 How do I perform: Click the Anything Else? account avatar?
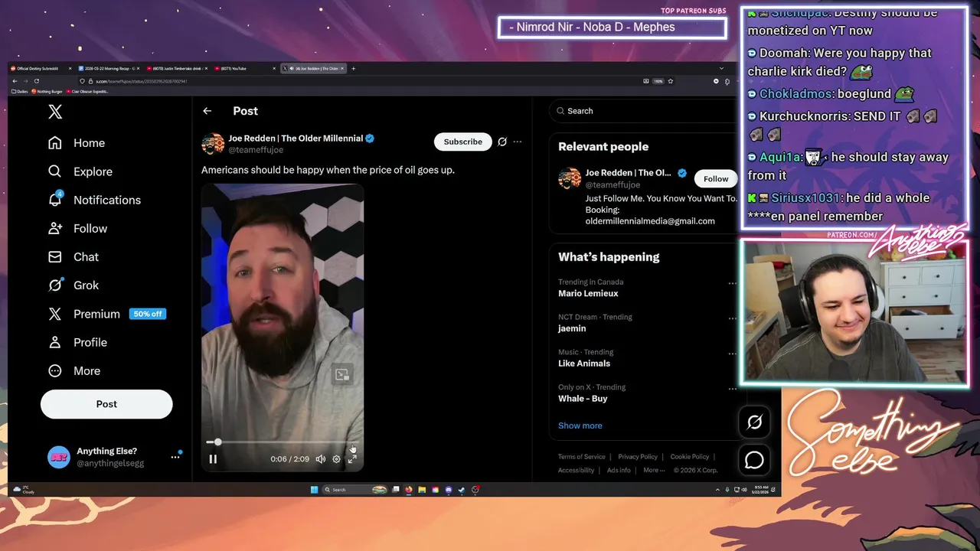(59, 457)
